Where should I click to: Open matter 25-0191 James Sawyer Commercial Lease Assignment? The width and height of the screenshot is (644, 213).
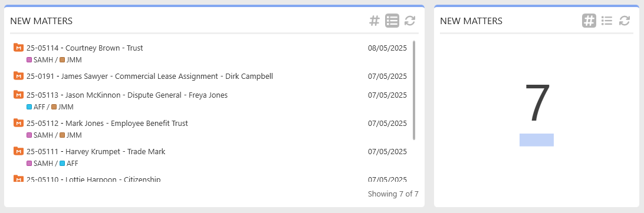pos(150,76)
